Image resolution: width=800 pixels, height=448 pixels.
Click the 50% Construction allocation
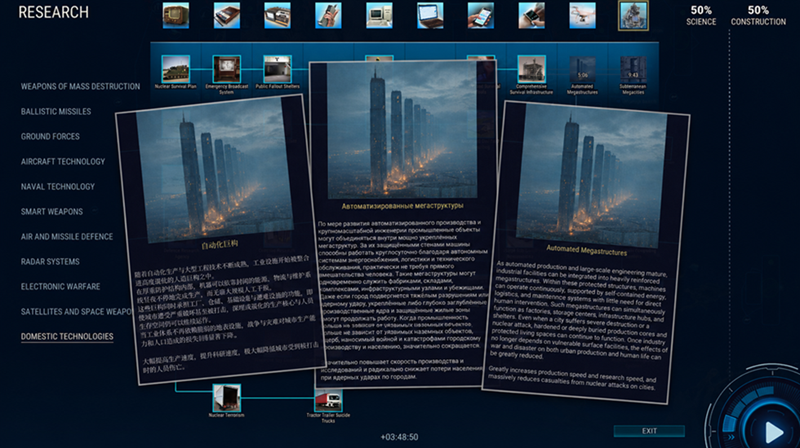coord(758,15)
